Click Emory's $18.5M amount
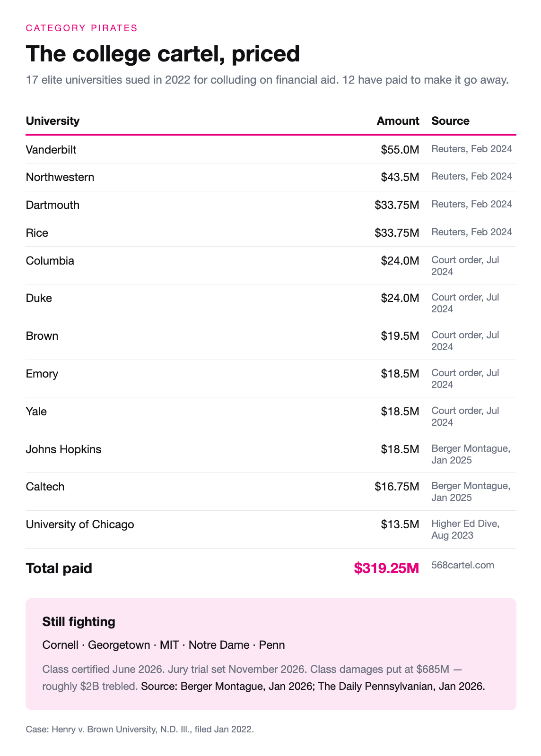This screenshot has width=541, height=756. click(400, 374)
